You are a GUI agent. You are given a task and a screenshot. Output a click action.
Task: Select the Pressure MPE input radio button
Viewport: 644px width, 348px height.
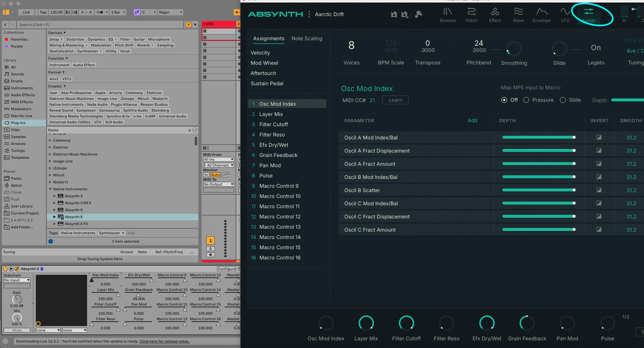526,100
